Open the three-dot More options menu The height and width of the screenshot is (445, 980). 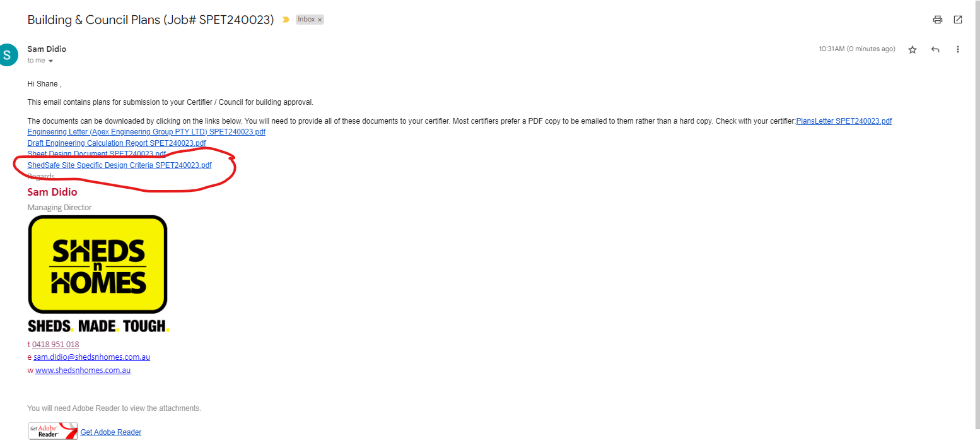(958, 49)
